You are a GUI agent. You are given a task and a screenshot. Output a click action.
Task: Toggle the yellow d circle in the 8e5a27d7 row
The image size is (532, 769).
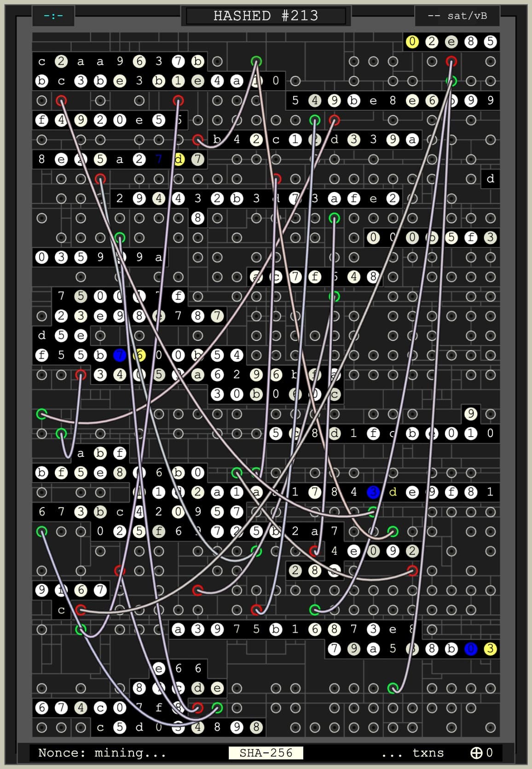point(179,159)
